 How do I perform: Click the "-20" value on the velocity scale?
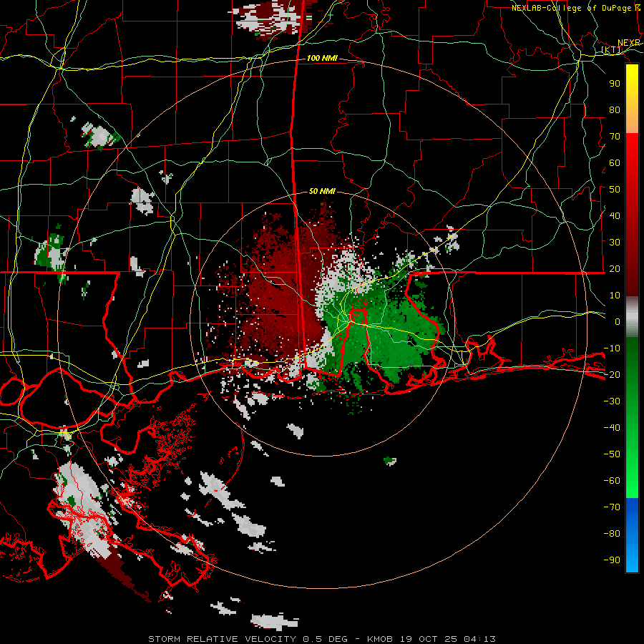[612, 374]
